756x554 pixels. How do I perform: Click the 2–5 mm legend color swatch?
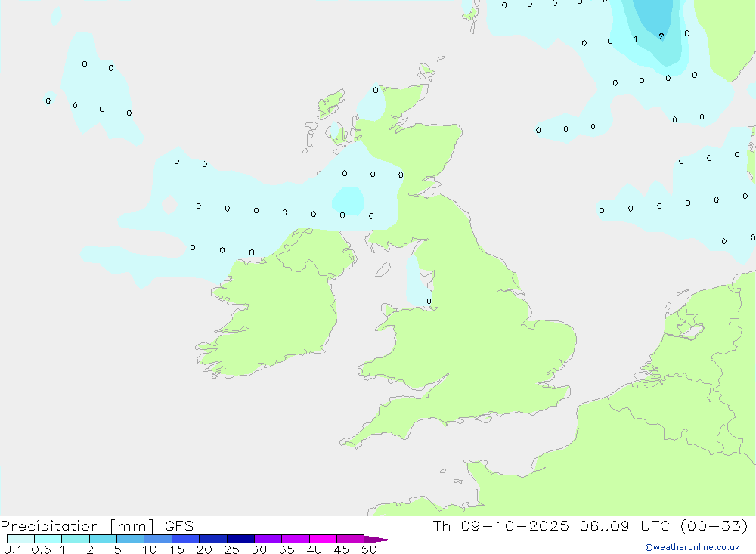[103, 539]
